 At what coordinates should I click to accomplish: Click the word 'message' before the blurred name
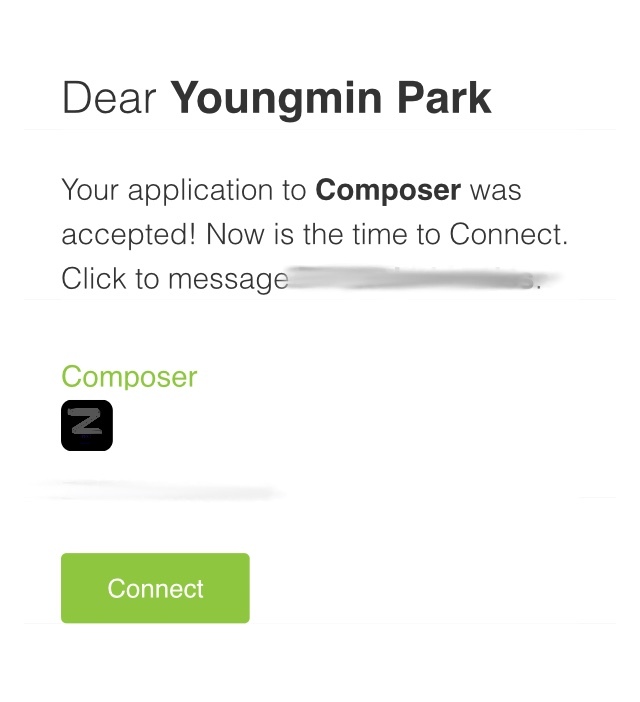coord(228,281)
